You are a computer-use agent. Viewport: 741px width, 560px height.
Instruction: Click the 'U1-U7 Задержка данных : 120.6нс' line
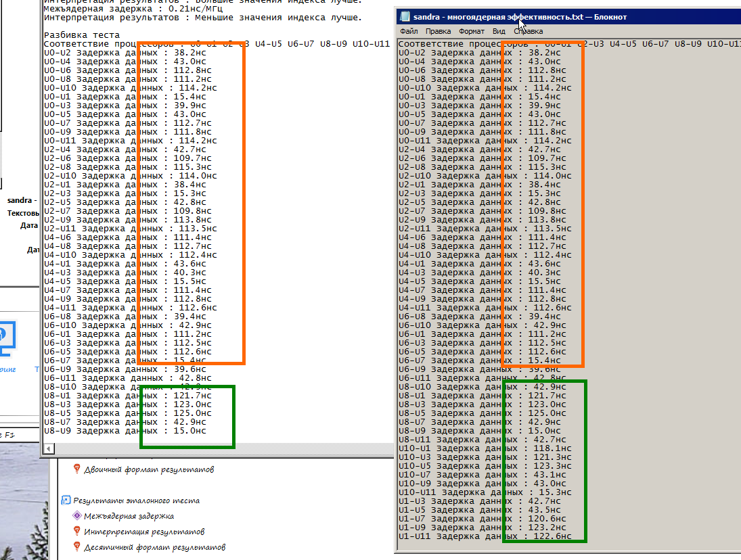coord(482,519)
